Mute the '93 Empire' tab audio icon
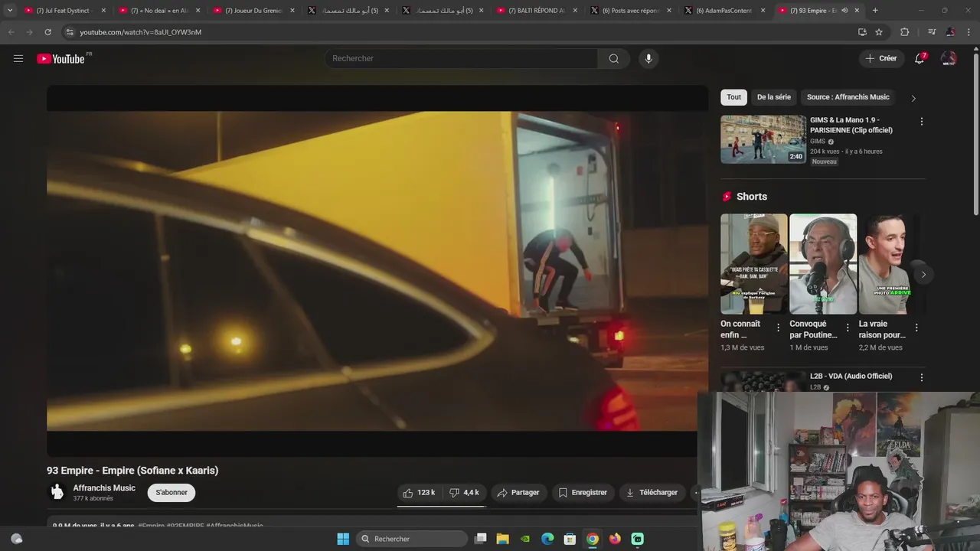This screenshot has height=551, width=980. point(844,11)
